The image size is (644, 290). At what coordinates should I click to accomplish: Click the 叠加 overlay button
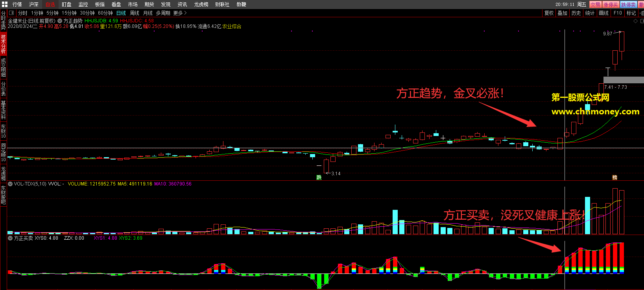click(x=563, y=13)
